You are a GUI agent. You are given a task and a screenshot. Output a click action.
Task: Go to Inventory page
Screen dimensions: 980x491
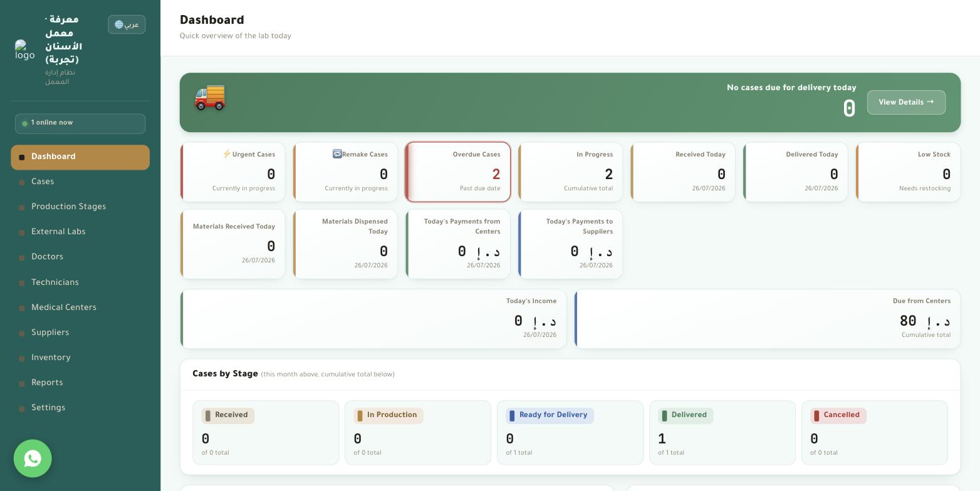click(80, 358)
